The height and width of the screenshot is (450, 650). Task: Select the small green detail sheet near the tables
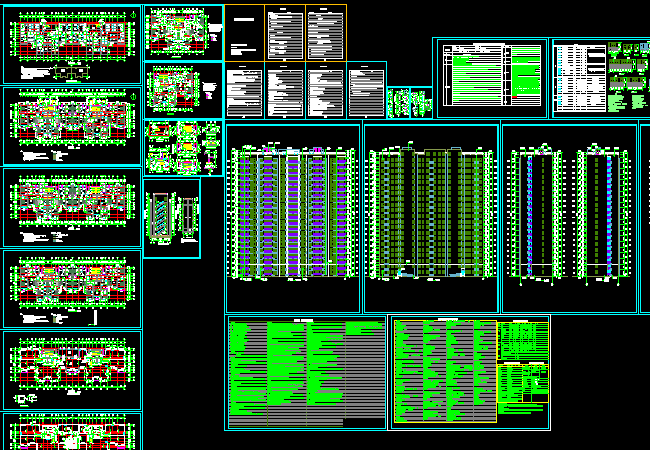(409, 103)
